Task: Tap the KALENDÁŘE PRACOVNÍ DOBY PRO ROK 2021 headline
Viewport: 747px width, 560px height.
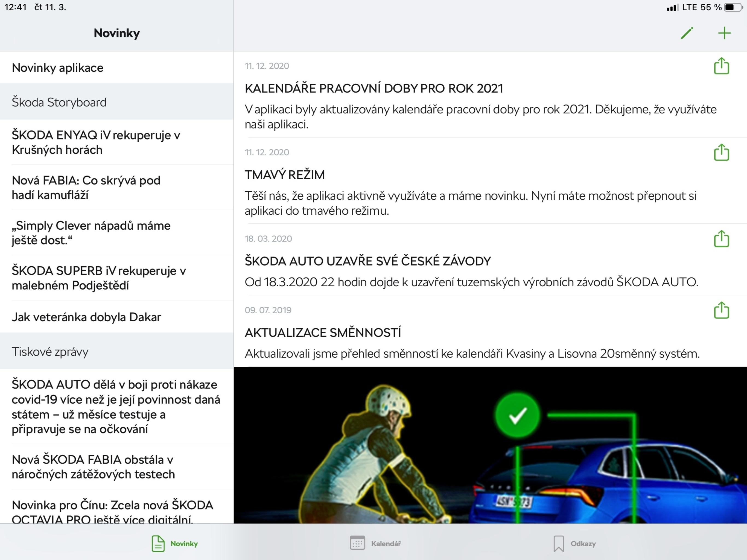Action: click(x=374, y=89)
